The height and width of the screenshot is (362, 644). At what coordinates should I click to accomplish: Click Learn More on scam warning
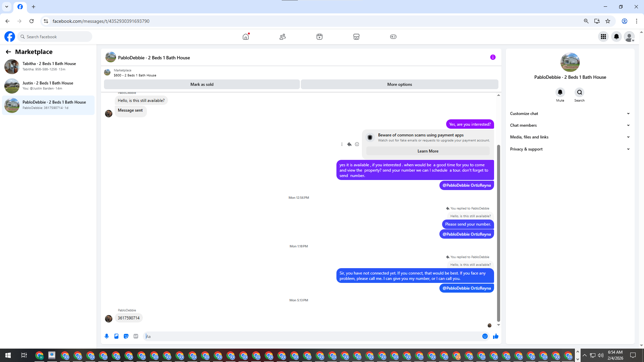[x=428, y=151]
